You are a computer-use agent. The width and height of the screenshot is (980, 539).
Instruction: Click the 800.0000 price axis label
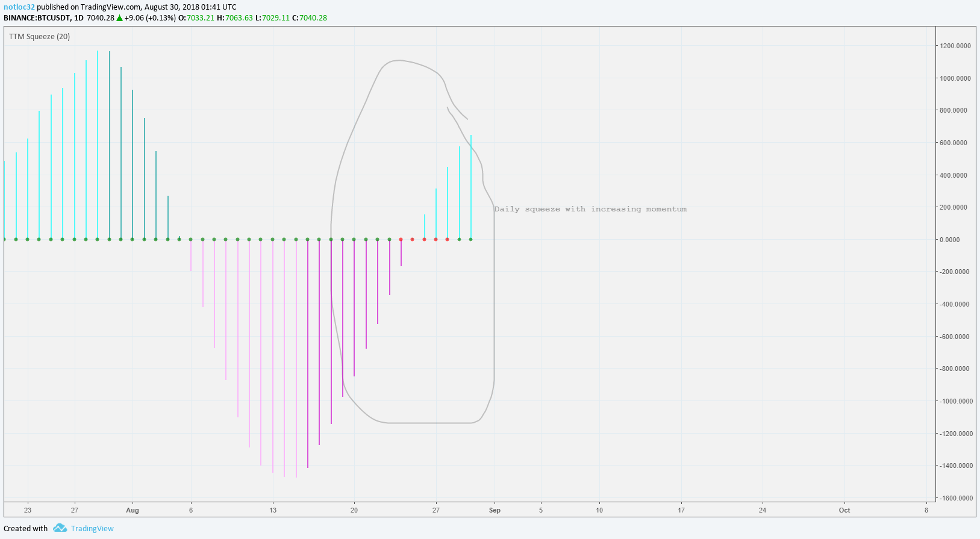953,110
